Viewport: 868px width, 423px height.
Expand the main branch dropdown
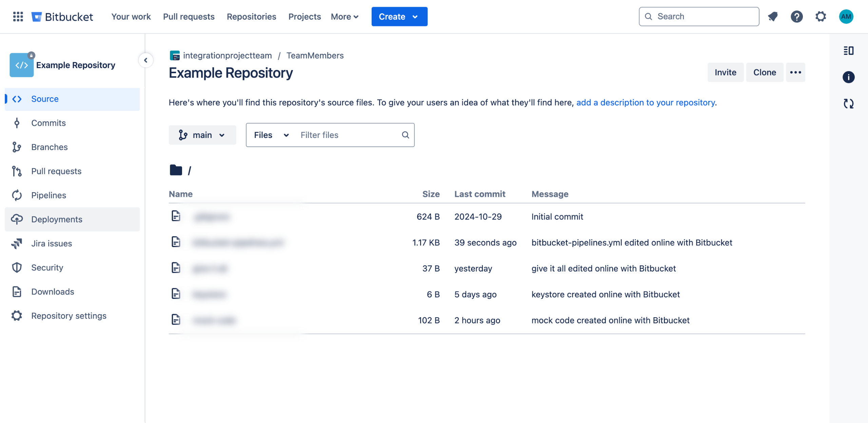coord(202,135)
